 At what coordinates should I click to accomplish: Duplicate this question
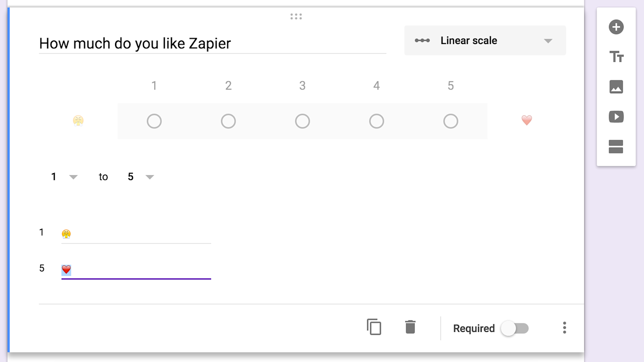pyautogui.click(x=374, y=327)
